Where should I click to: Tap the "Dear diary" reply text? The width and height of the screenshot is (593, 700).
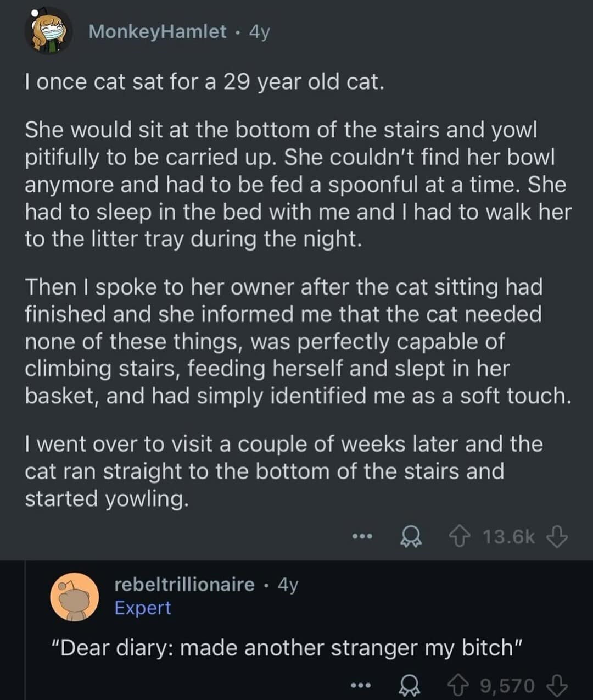(x=289, y=648)
